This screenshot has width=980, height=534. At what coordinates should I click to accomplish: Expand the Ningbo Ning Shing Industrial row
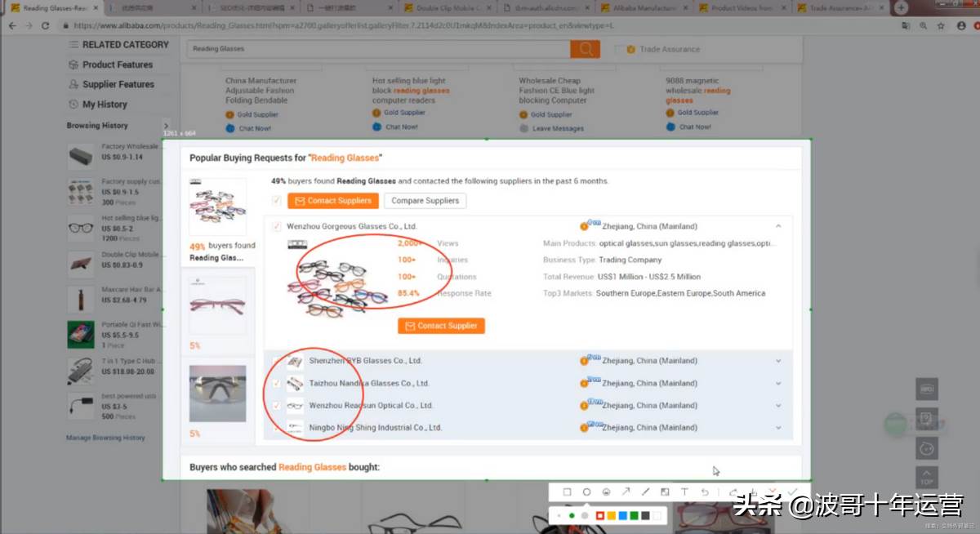tap(778, 428)
